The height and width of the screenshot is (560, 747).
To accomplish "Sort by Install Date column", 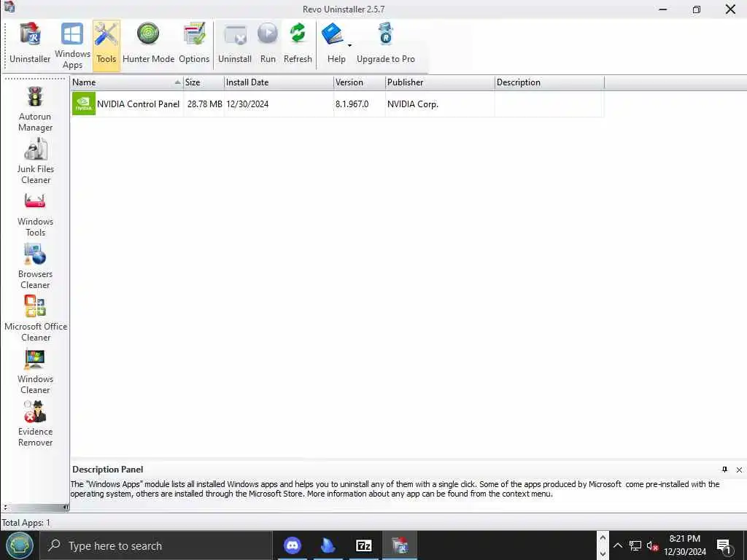I will (x=279, y=82).
